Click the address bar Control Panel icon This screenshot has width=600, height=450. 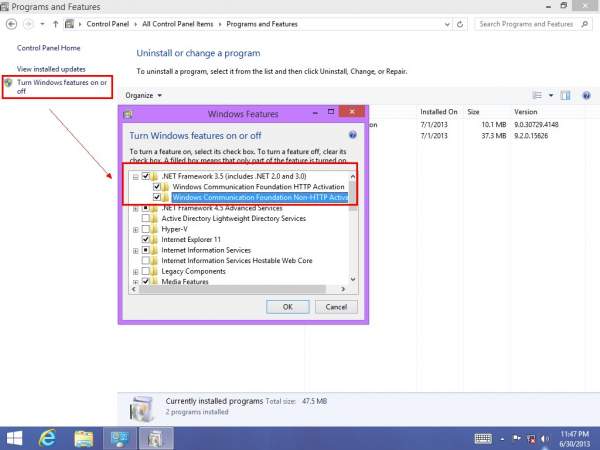point(69,24)
